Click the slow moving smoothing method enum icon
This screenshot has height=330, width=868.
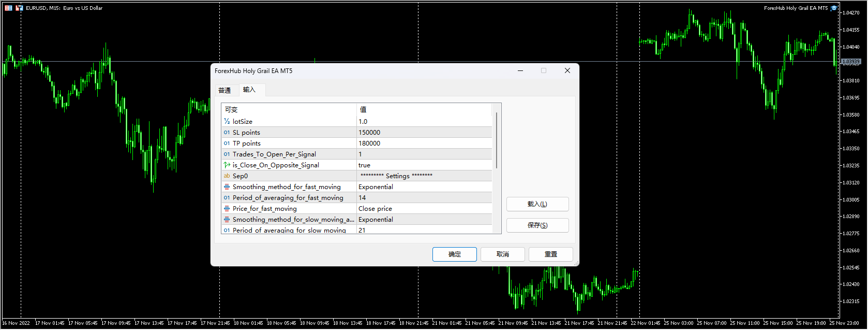[x=227, y=219]
